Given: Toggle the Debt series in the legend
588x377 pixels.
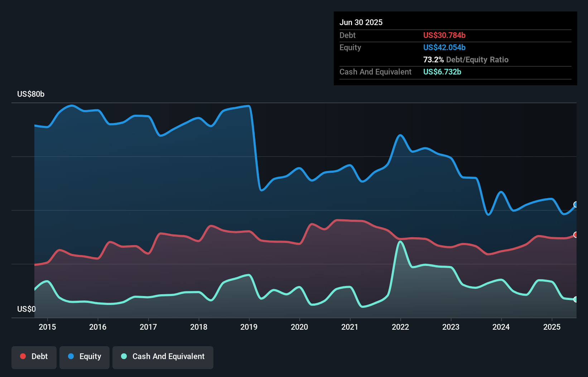Looking at the screenshot, I should [34, 357].
